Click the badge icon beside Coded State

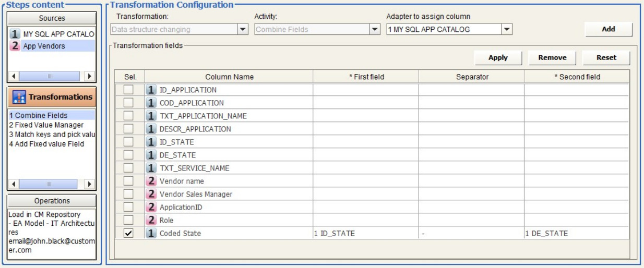[x=151, y=234]
